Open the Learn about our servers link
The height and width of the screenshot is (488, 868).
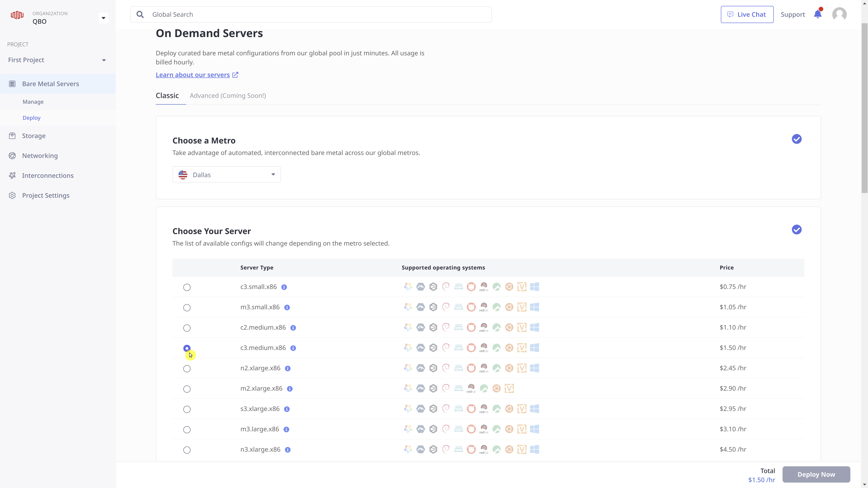click(x=192, y=74)
